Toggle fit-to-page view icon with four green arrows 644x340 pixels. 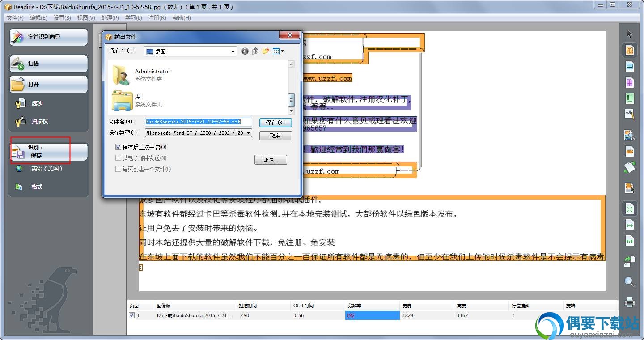(x=630, y=208)
